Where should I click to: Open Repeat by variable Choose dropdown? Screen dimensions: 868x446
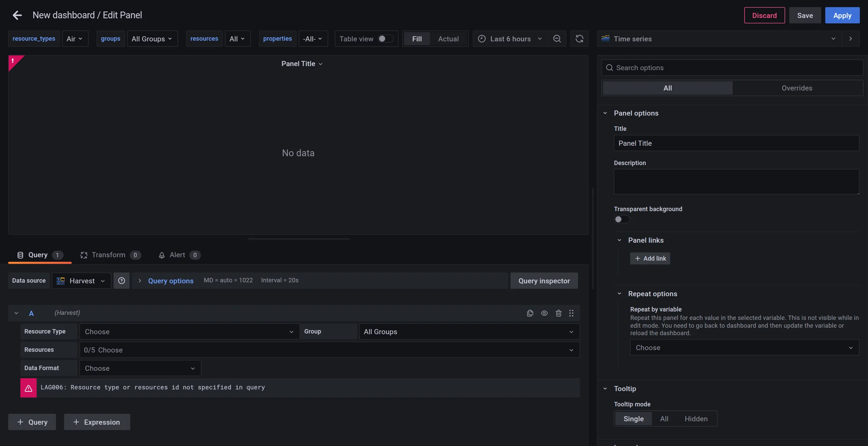[x=744, y=348]
